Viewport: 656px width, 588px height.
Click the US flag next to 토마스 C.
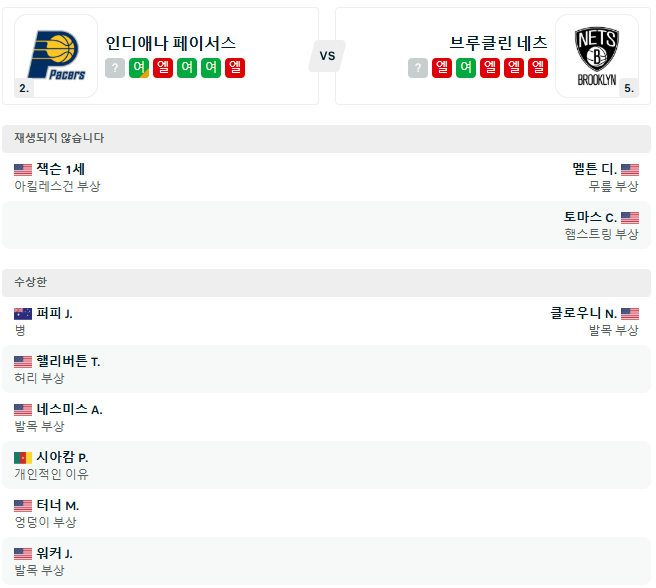pos(630,218)
